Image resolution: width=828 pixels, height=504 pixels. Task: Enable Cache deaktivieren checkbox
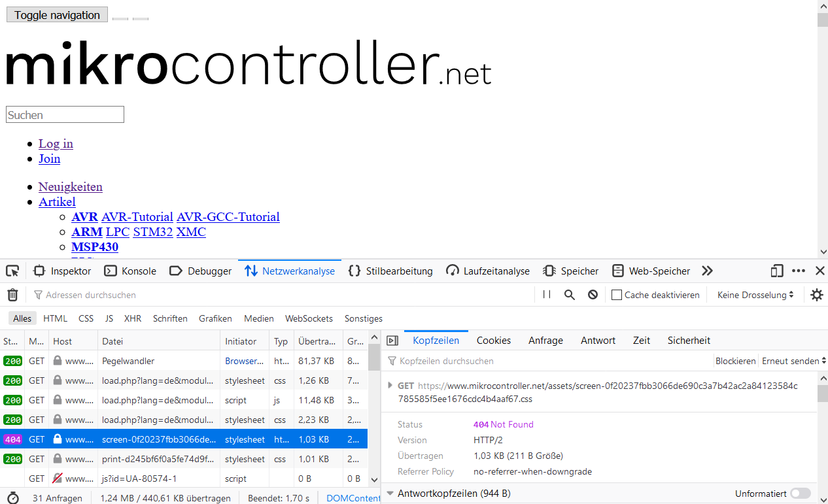[617, 295]
